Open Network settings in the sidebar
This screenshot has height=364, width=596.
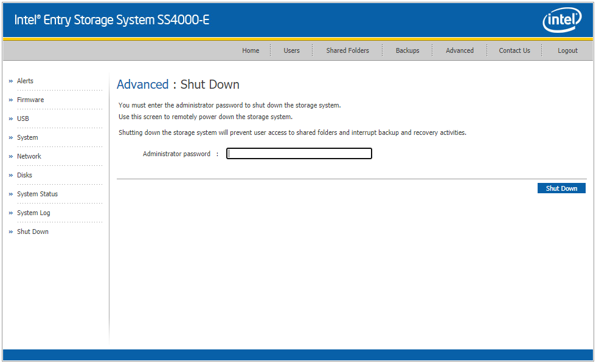pyautogui.click(x=29, y=156)
